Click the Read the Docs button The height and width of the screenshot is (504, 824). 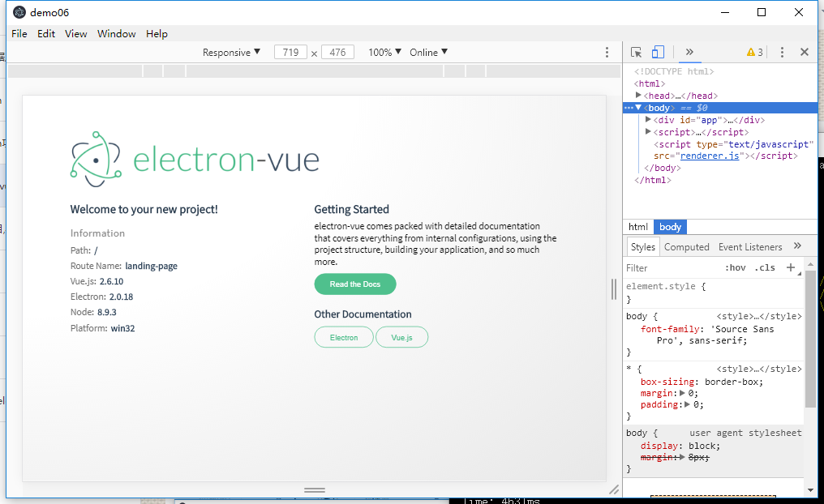point(355,284)
